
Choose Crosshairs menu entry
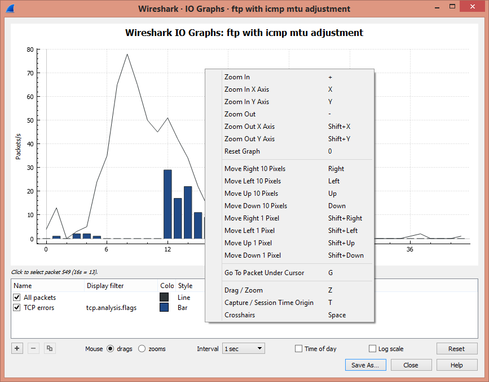click(x=289, y=315)
